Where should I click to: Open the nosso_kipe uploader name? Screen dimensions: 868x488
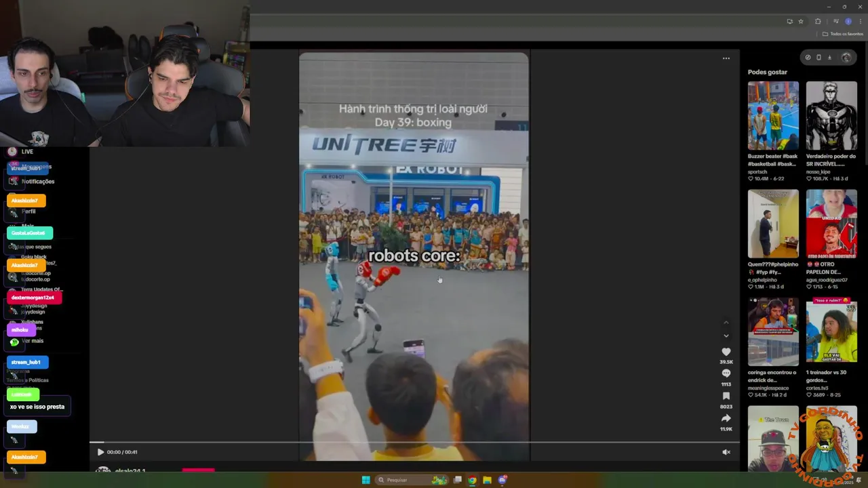818,172
